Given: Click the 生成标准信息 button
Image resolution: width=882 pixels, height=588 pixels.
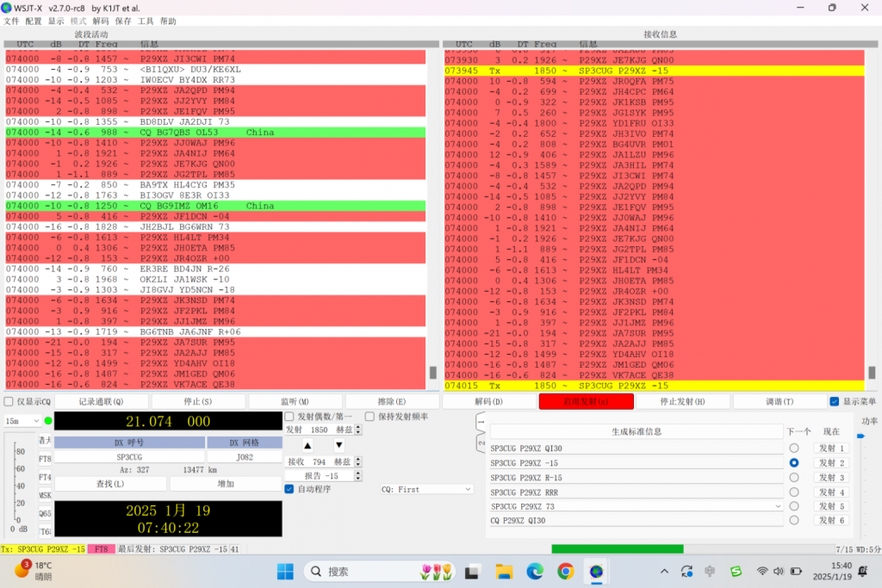Looking at the screenshot, I should [x=637, y=431].
